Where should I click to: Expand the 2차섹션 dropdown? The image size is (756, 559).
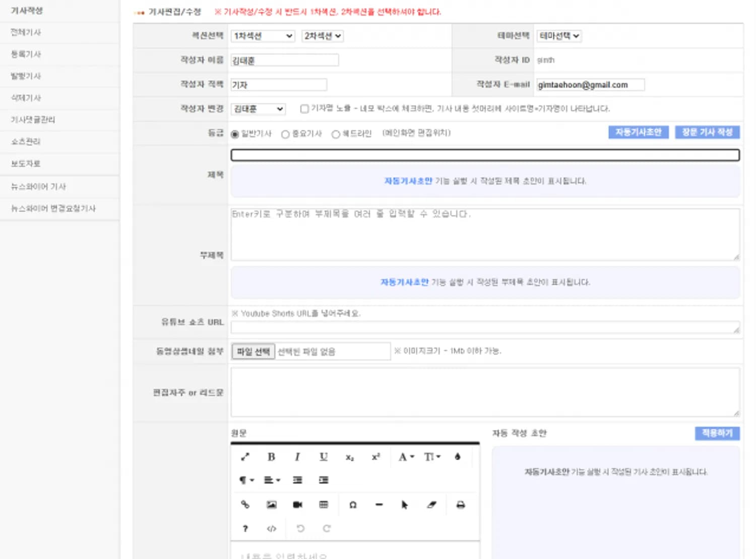coord(323,36)
